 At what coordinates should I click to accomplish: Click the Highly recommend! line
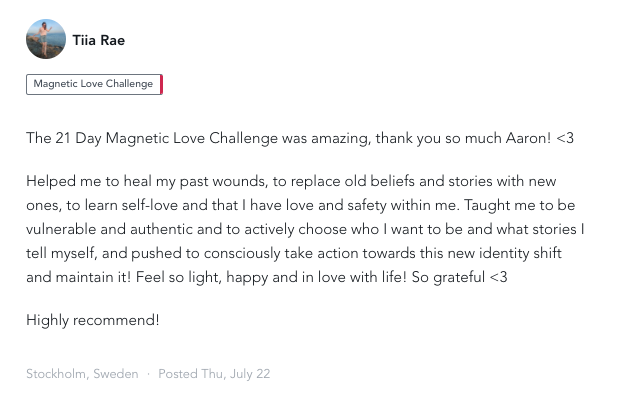coord(93,320)
